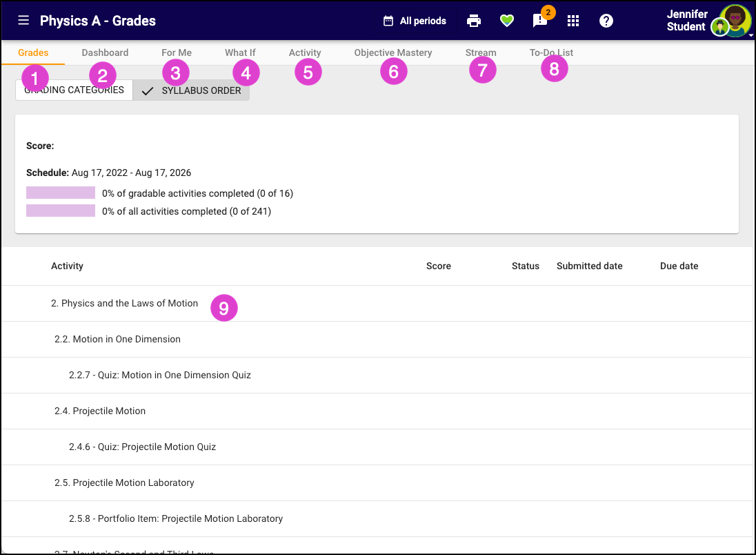The width and height of the screenshot is (756, 555).
Task: Click the green heart icon
Action: click(x=507, y=21)
